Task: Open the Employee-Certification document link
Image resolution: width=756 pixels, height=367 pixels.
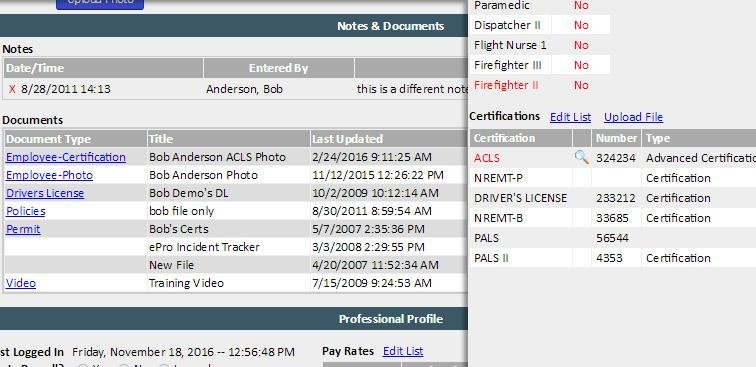Action: tap(66, 157)
